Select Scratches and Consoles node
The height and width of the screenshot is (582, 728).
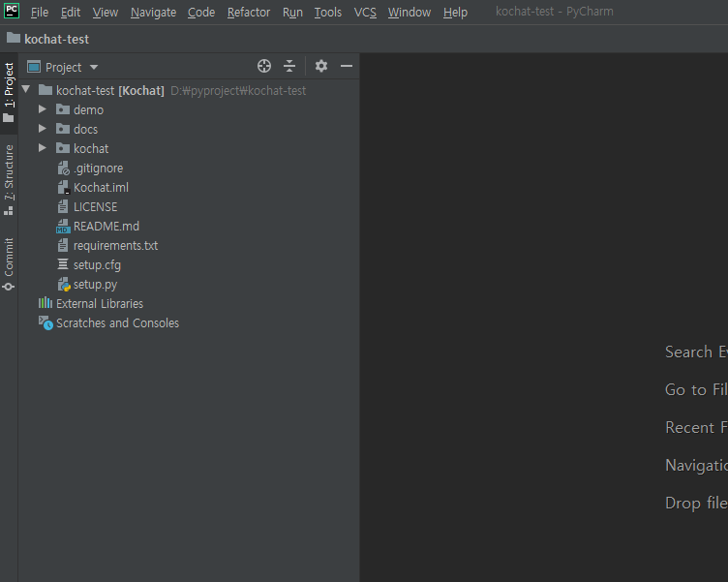point(117,322)
